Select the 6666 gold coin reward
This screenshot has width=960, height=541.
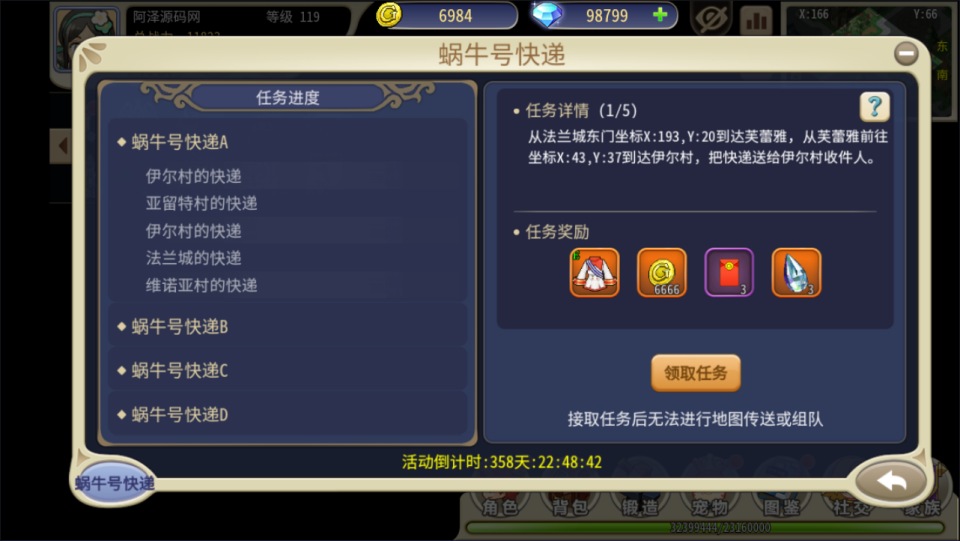(662, 272)
